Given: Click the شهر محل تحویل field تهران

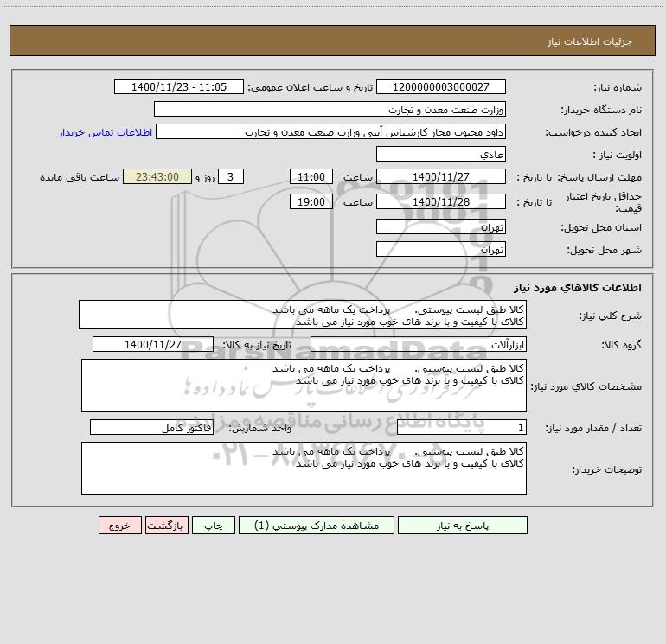Looking at the screenshot, I should 441,249.
